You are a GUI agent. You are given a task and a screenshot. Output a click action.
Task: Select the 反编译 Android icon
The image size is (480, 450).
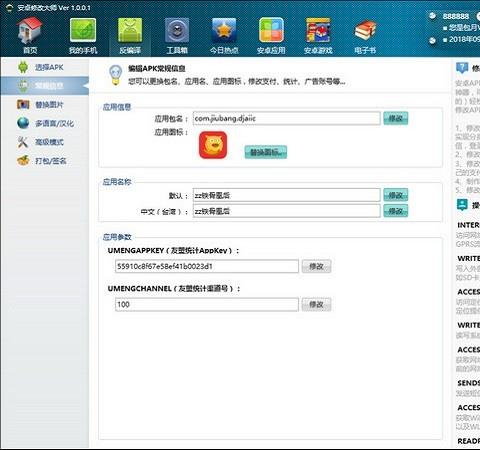coord(130,36)
